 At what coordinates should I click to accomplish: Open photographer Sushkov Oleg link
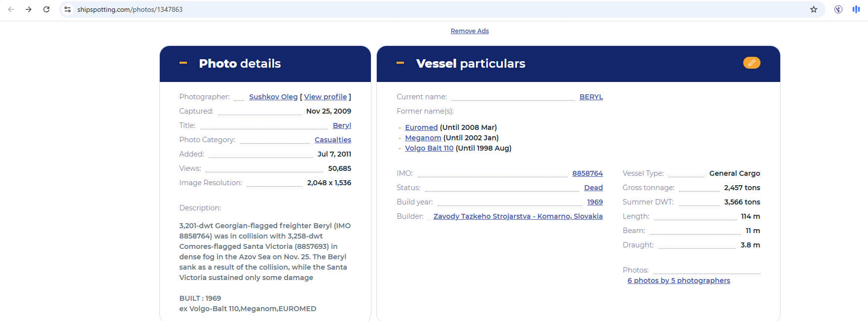pyautogui.click(x=273, y=97)
